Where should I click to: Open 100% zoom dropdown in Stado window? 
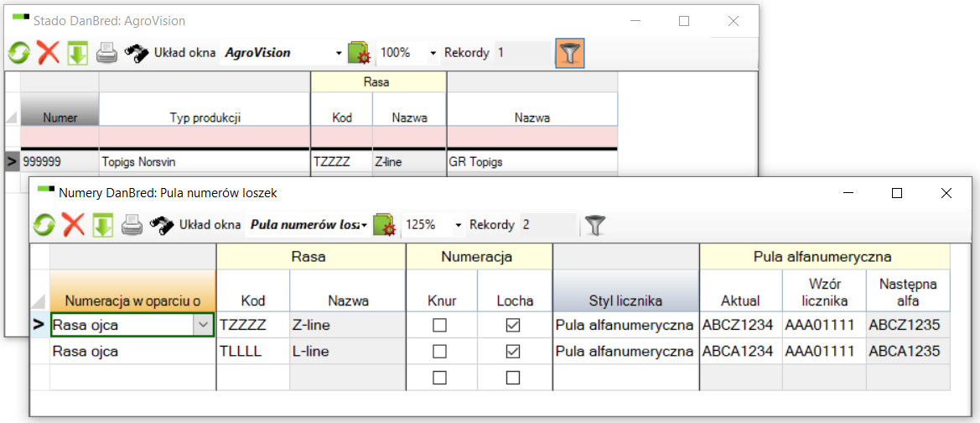433,53
